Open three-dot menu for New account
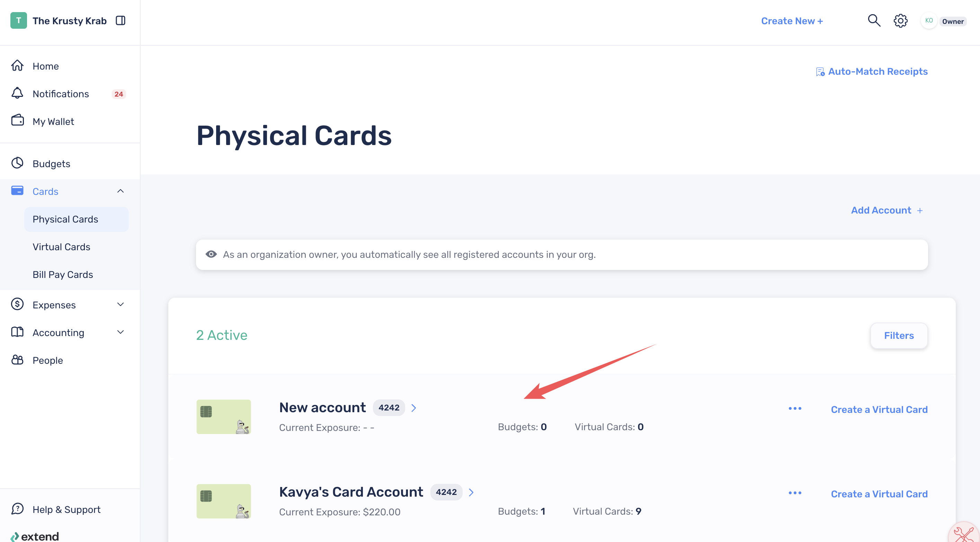 795,408
